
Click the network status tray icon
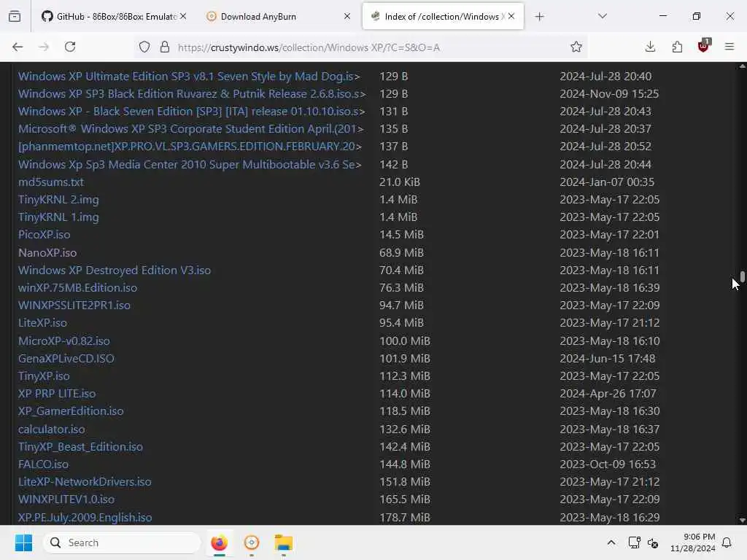[x=634, y=542]
